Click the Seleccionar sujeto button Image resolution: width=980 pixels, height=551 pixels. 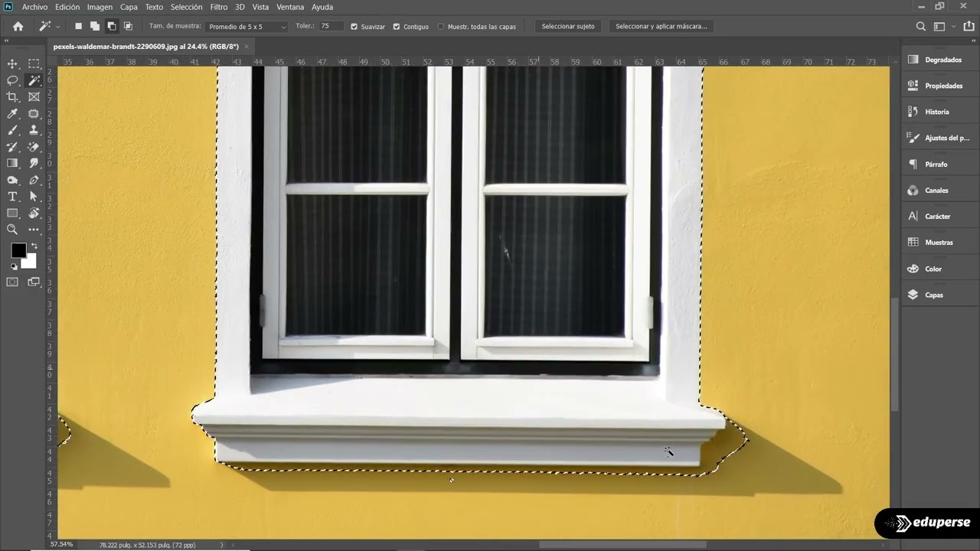tap(568, 26)
